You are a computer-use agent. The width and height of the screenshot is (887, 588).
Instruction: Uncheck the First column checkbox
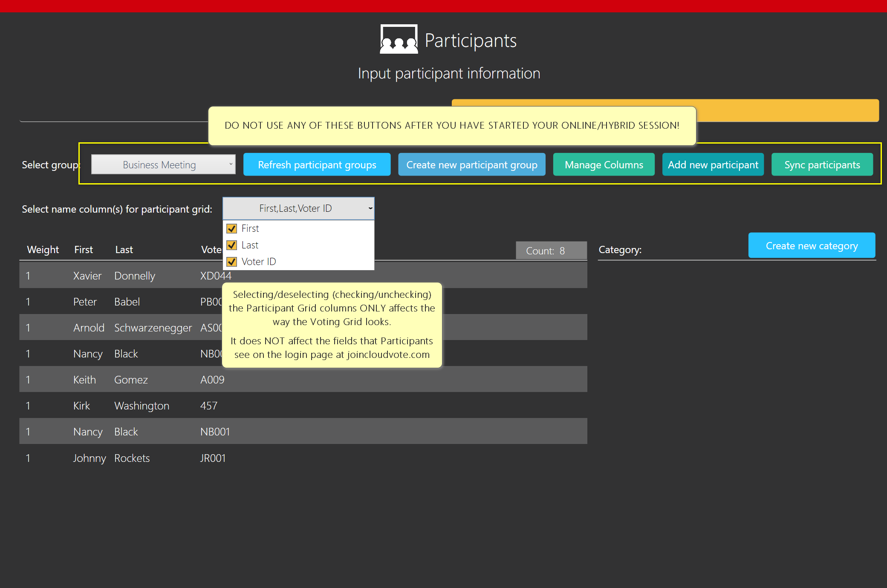(232, 229)
